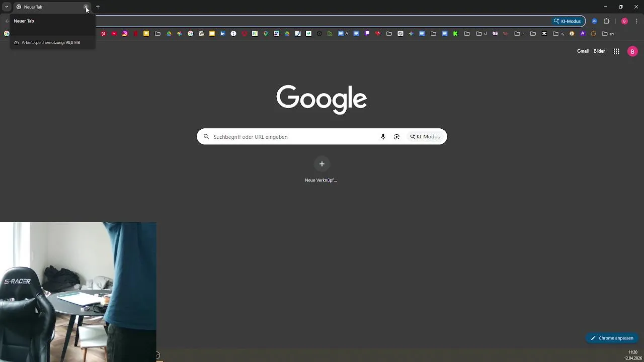Open the Google account B avatar
Viewport: 644px width, 362px height.
click(632, 51)
